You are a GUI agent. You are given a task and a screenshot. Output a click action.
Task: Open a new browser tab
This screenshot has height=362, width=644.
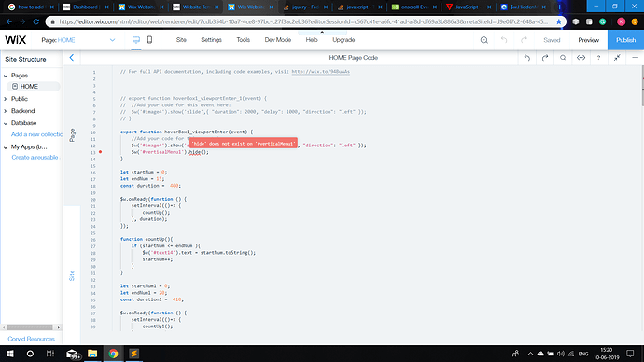point(559,7)
